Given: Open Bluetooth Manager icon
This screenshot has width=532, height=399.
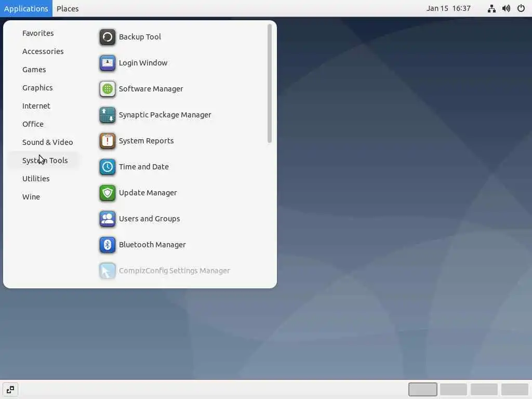Looking at the screenshot, I should pos(107,245).
